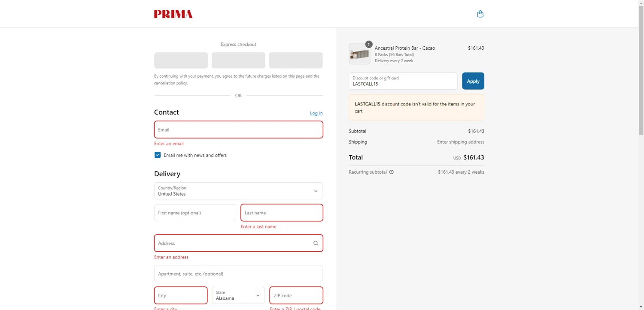Click the Total amount USD $161.43
644x310 pixels.
[x=469, y=157]
